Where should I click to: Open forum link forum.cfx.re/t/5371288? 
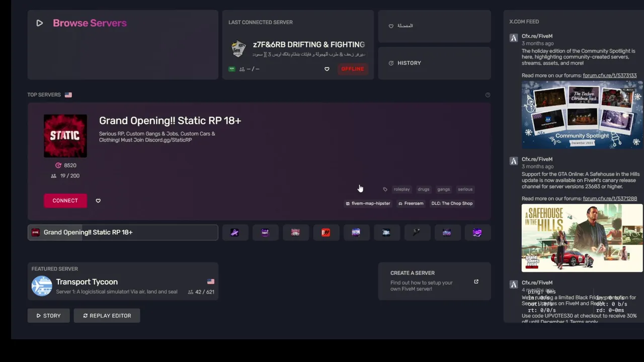609,199
